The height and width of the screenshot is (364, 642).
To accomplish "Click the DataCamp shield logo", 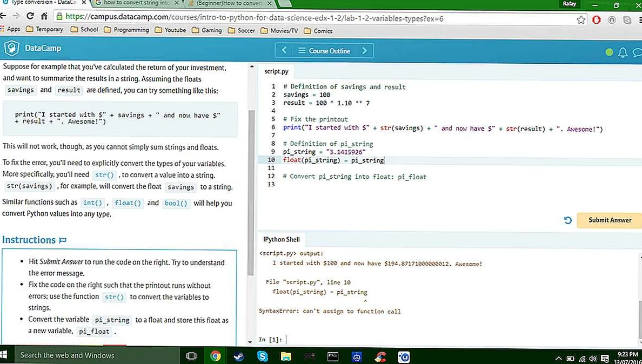I will point(11,49).
